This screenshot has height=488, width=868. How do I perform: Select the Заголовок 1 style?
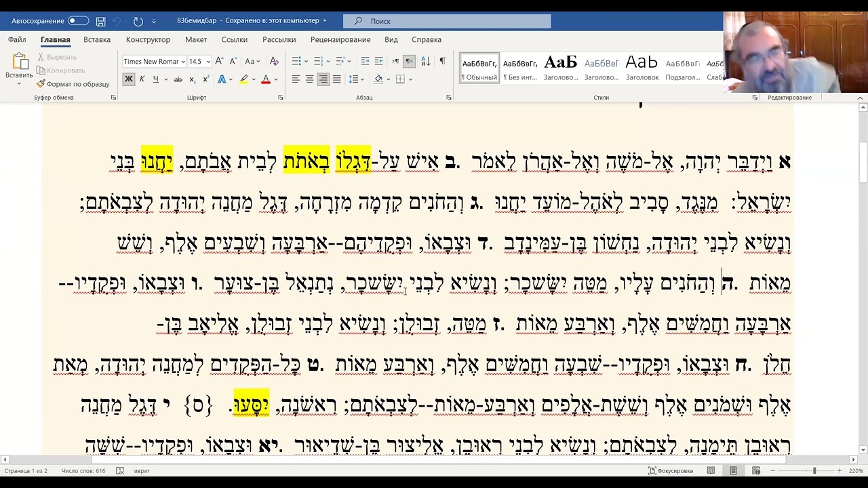[x=561, y=68]
